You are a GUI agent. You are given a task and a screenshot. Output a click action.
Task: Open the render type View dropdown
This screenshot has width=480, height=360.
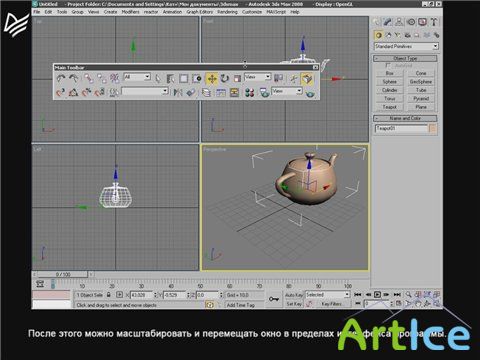[287, 91]
